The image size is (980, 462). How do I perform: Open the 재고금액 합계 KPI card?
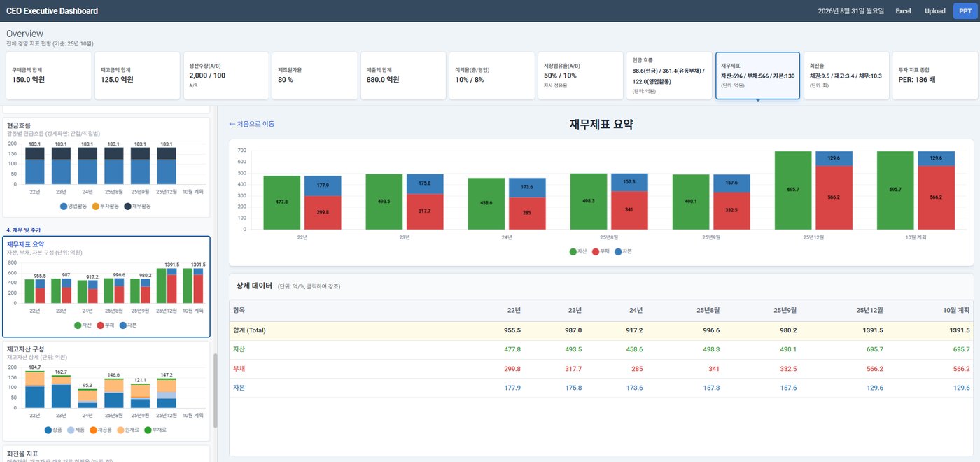point(136,76)
